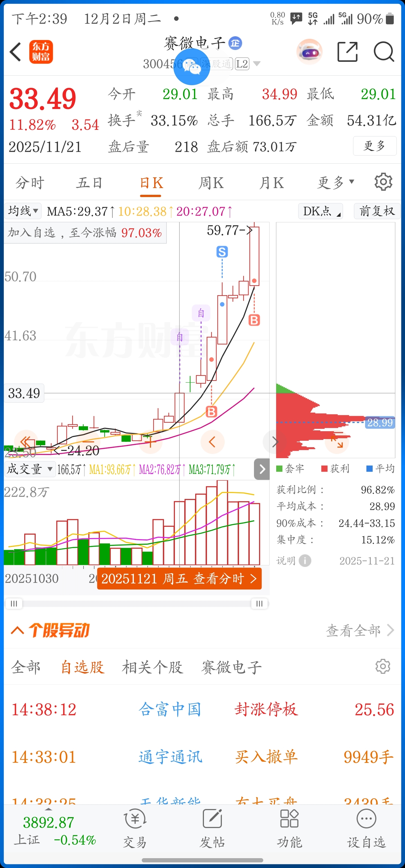Screen dimensions: 405x868
Task: Open 设自选 icon in bottom bar
Action: click(x=366, y=828)
